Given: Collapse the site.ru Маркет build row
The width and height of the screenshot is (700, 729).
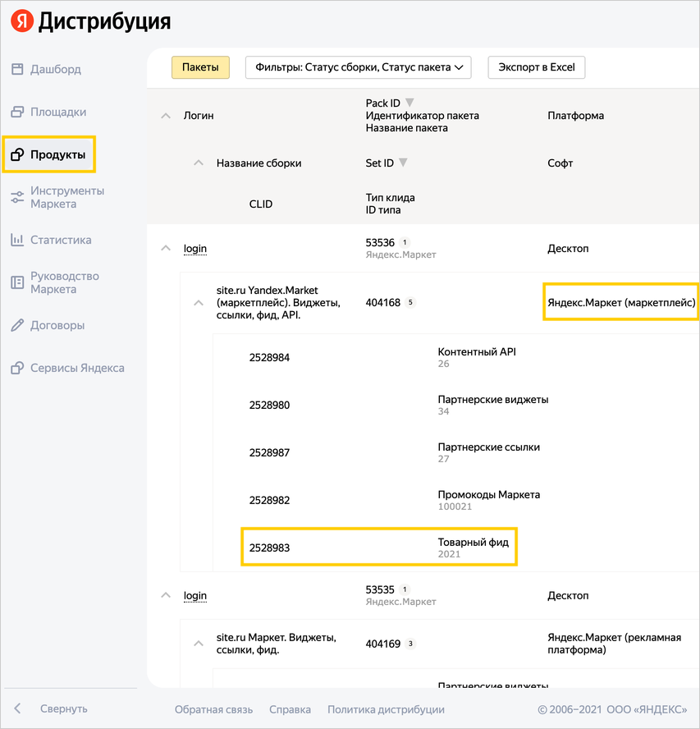Looking at the screenshot, I should pos(199,644).
